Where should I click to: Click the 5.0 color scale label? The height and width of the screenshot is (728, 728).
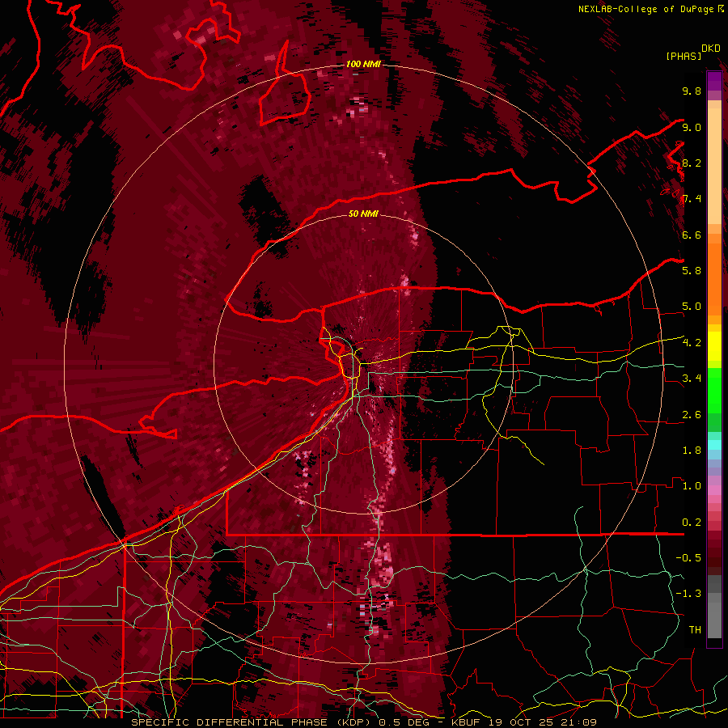pyautogui.click(x=692, y=307)
